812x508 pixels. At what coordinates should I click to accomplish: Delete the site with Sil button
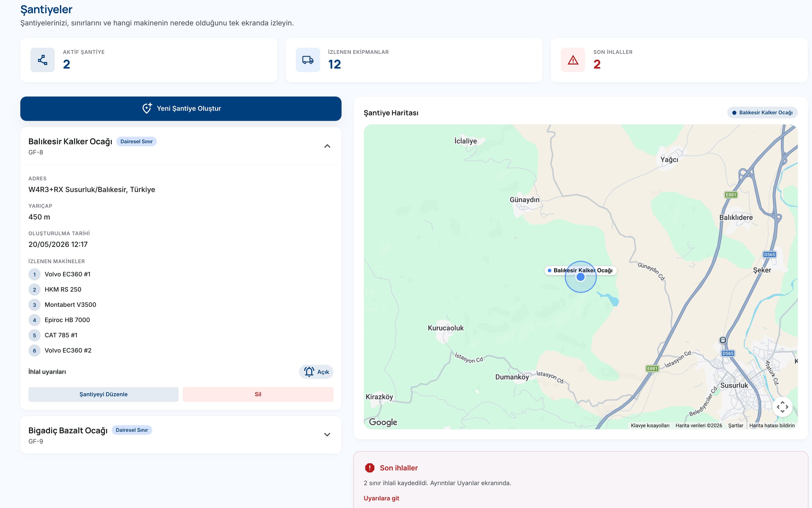(258, 394)
